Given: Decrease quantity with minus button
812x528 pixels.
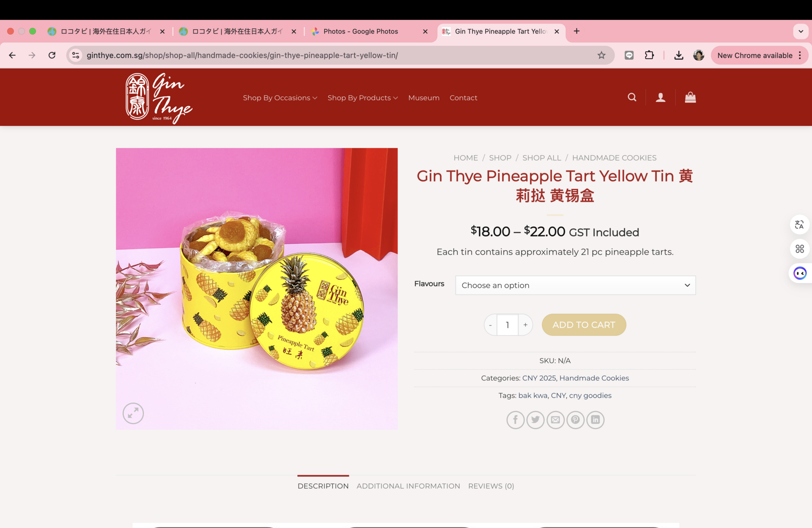Looking at the screenshot, I should (x=491, y=325).
